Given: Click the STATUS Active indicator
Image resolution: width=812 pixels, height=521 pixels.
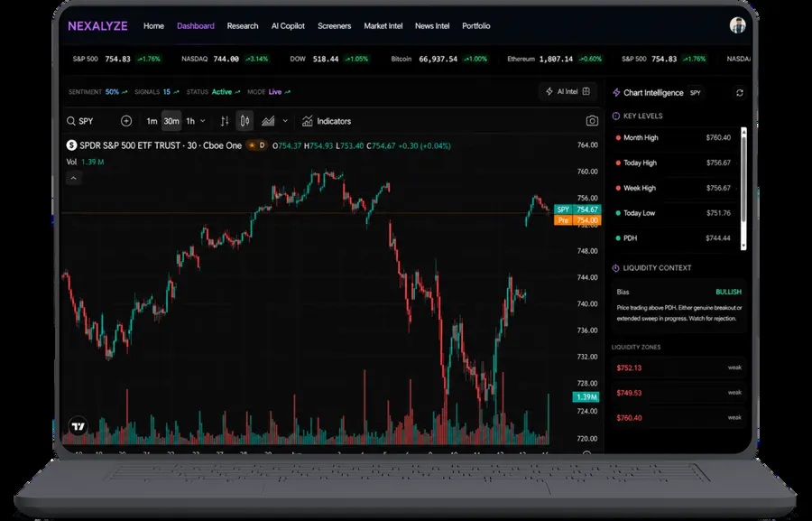Looking at the screenshot, I should click(213, 92).
